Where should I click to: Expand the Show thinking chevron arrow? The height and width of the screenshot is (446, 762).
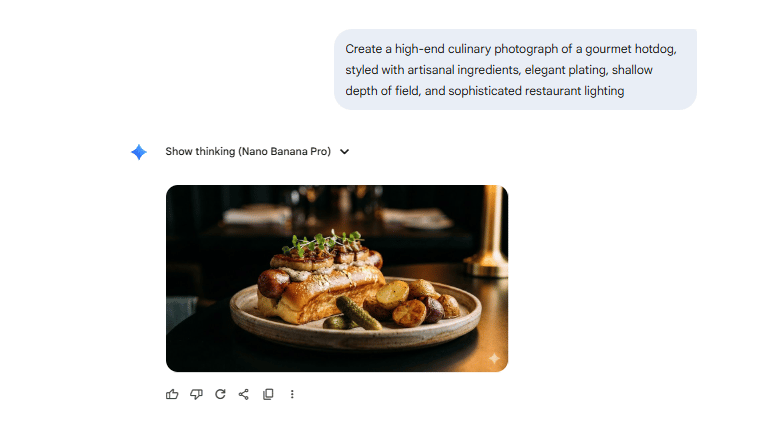(x=345, y=152)
